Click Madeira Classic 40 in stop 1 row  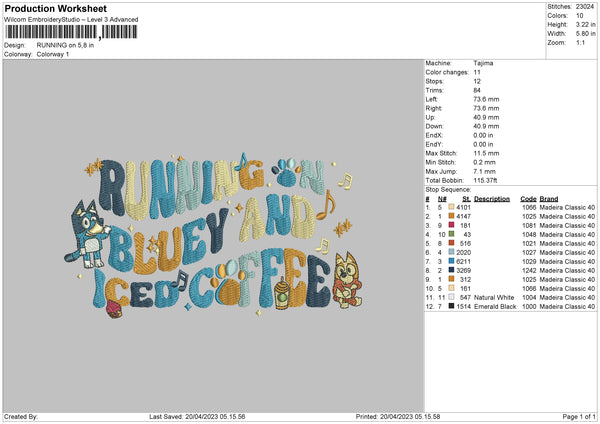click(567, 207)
